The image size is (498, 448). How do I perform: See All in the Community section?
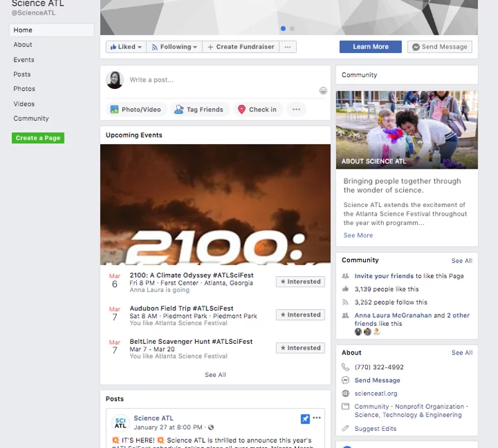pos(461,261)
